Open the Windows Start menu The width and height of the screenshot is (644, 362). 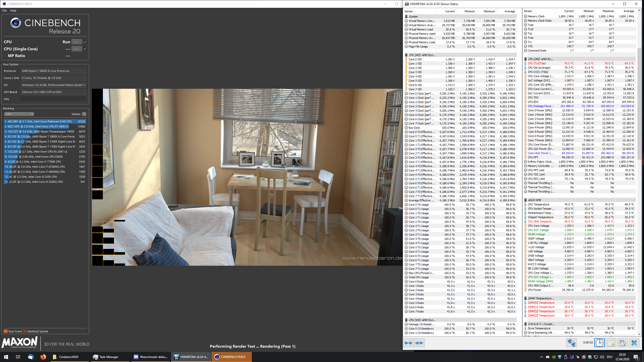[6, 357]
